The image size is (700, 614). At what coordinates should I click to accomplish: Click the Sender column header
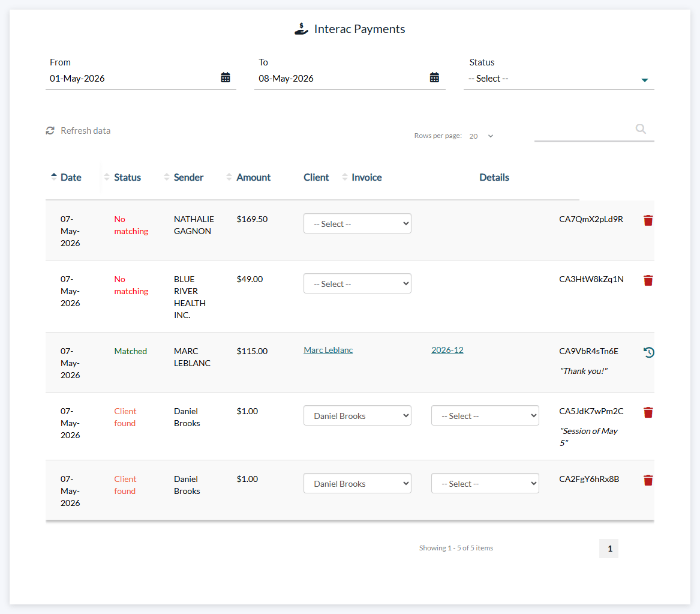coord(188,177)
